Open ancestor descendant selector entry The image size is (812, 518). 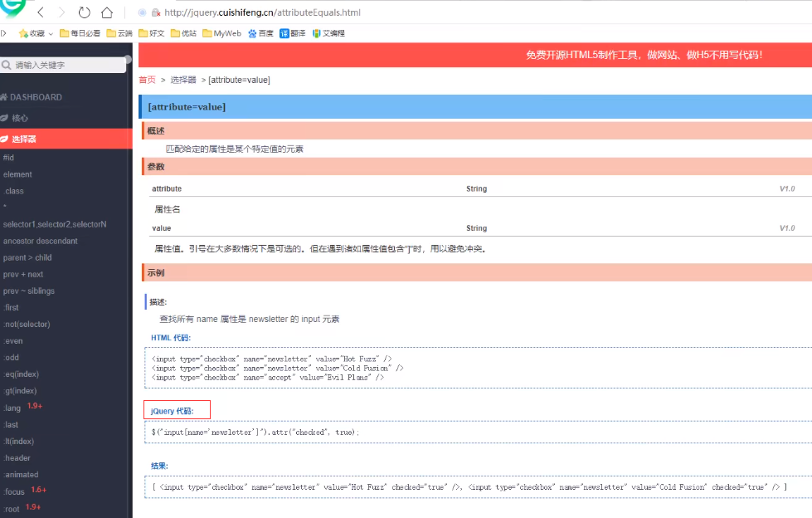click(x=41, y=241)
